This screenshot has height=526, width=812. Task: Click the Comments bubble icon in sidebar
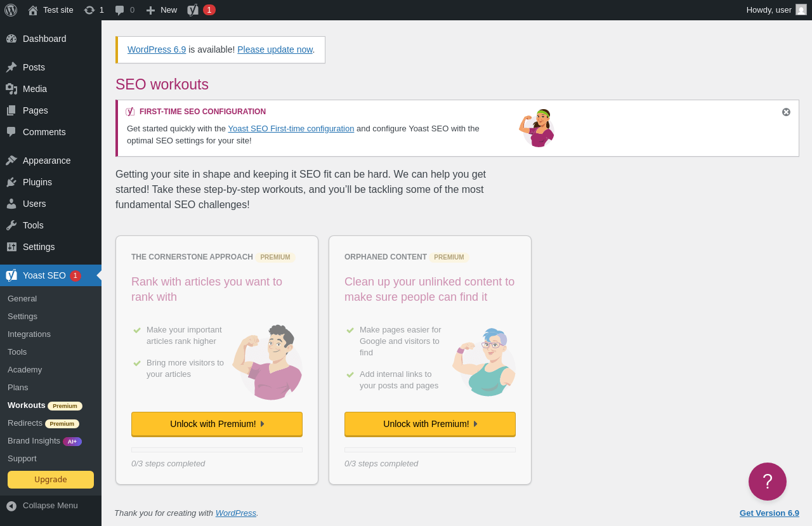(11, 132)
